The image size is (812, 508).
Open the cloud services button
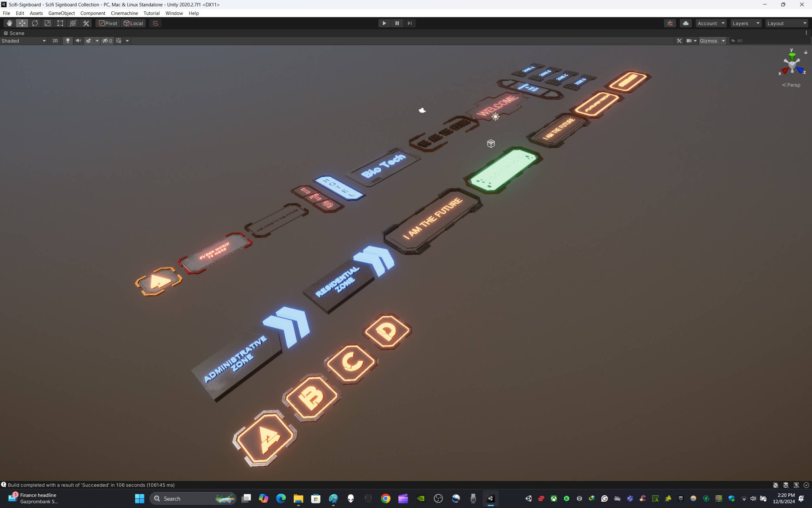tap(686, 23)
